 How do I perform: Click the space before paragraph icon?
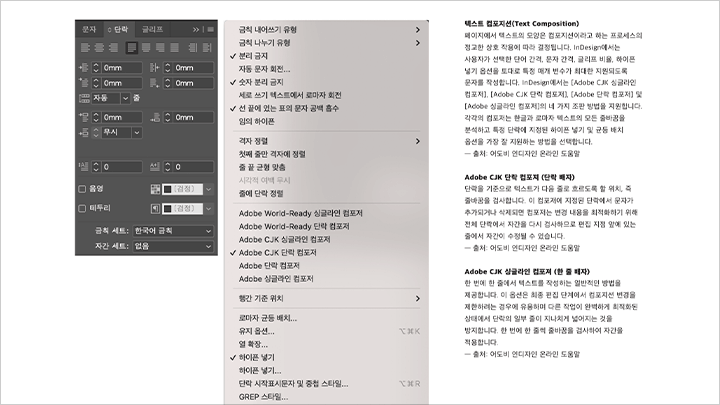pos(84,117)
